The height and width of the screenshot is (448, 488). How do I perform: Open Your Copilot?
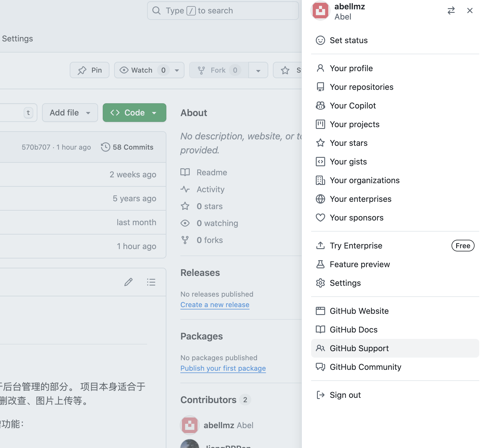395,106
